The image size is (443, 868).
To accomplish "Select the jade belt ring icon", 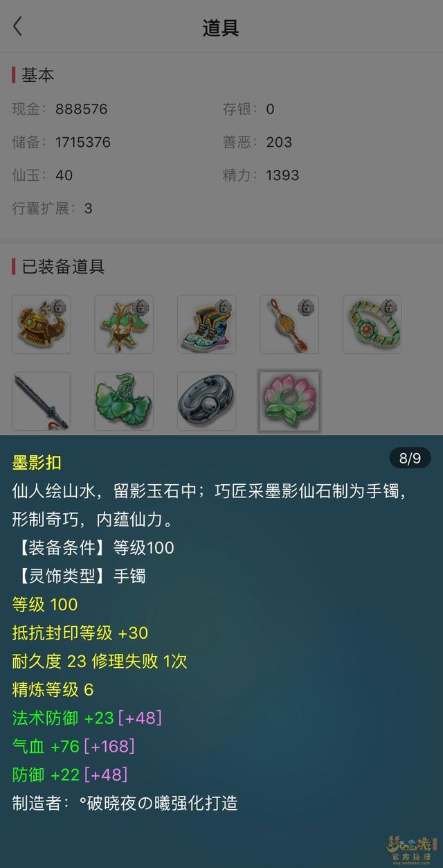I will click(372, 324).
